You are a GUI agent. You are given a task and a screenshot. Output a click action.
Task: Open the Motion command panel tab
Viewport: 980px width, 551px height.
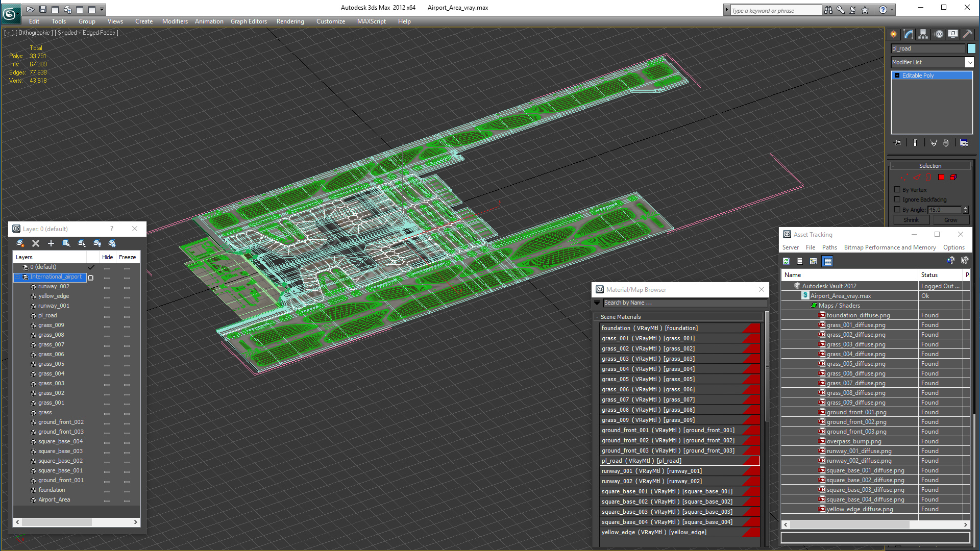coord(939,34)
